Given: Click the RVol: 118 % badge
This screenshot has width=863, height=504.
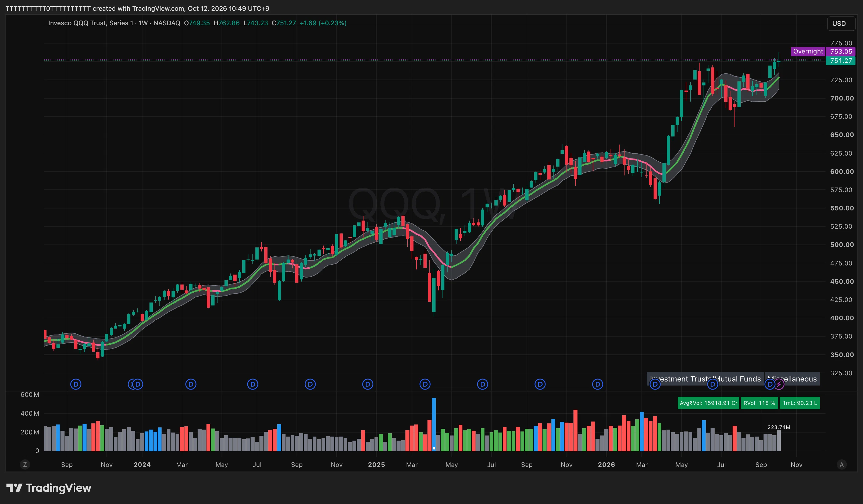Looking at the screenshot, I should pos(759,403).
